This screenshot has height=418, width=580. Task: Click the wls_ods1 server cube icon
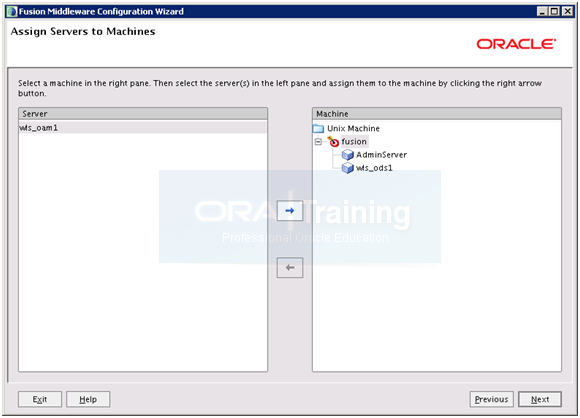[x=347, y=168]
